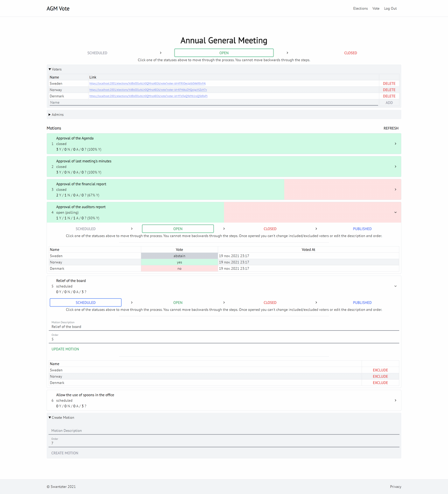This screenshot has width=448, height=494.
Task: Open Norway's voter link
Action: pyautogui.click(x=148, y=90)
